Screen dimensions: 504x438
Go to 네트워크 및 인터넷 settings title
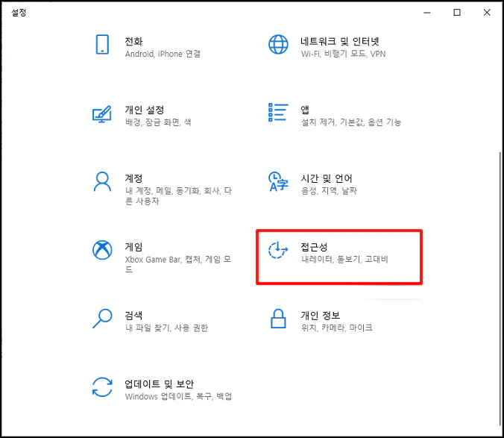click(x=340, y=42)
